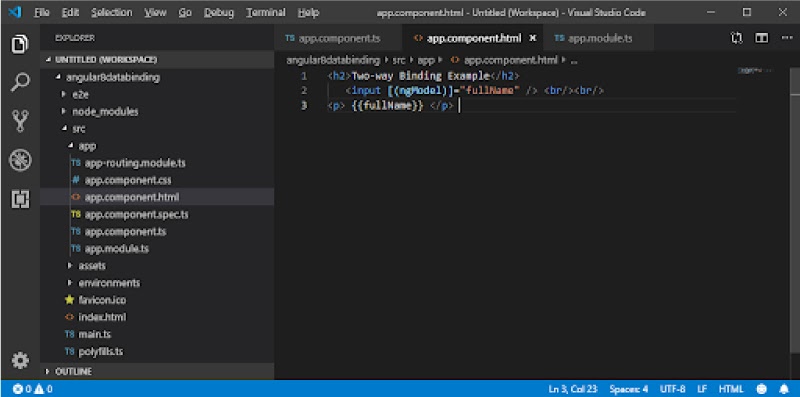Click the Open Changes icon in editor toolbar
This screenshot has height=397, width=800.
pos(736,38)
